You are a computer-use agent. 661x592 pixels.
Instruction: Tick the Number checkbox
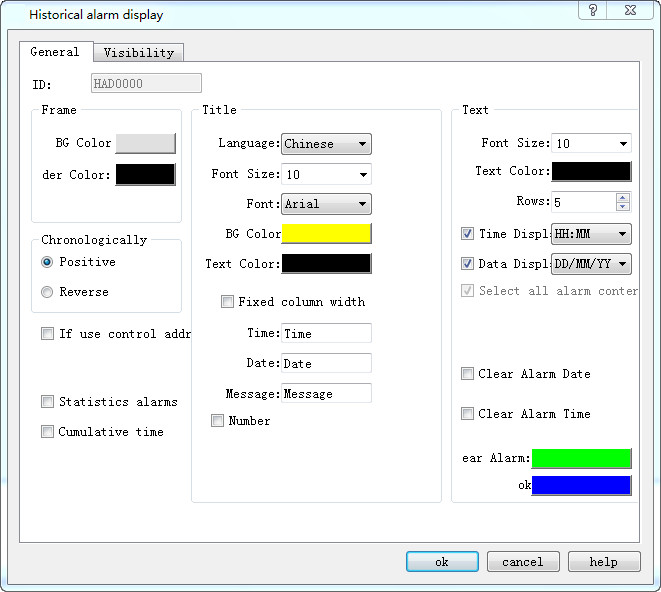click(217, 420)
